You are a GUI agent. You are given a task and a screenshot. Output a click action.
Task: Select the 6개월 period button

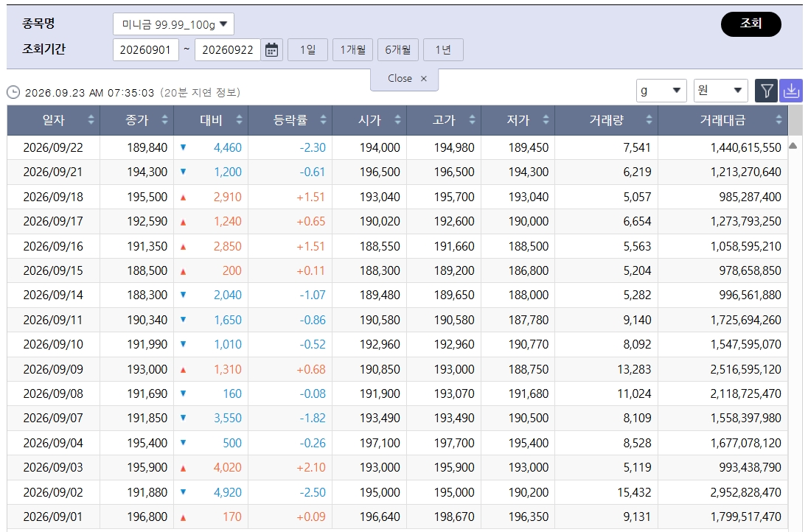[x=398, y=50]
